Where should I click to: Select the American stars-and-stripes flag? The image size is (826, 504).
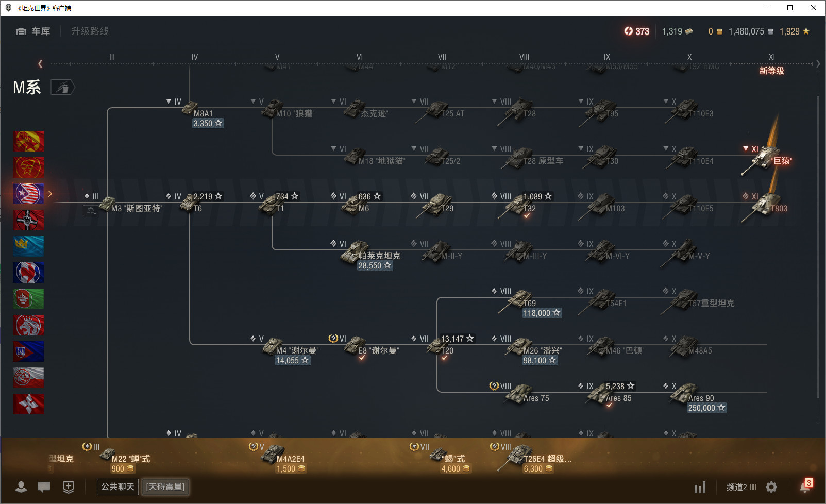point(28,194)
